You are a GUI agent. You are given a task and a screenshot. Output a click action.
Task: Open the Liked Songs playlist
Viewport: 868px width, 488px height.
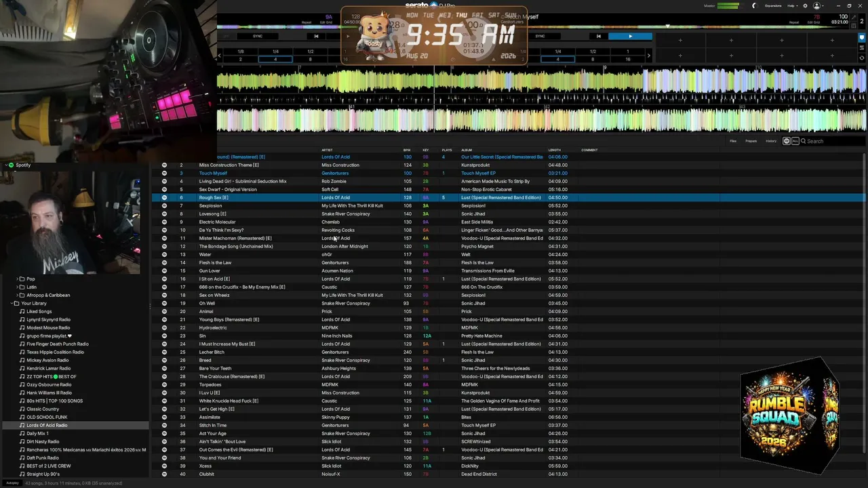point(39,311)
